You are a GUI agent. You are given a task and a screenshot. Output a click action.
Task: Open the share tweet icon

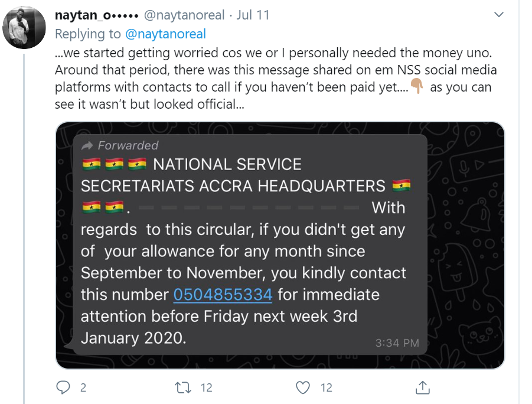422,387
